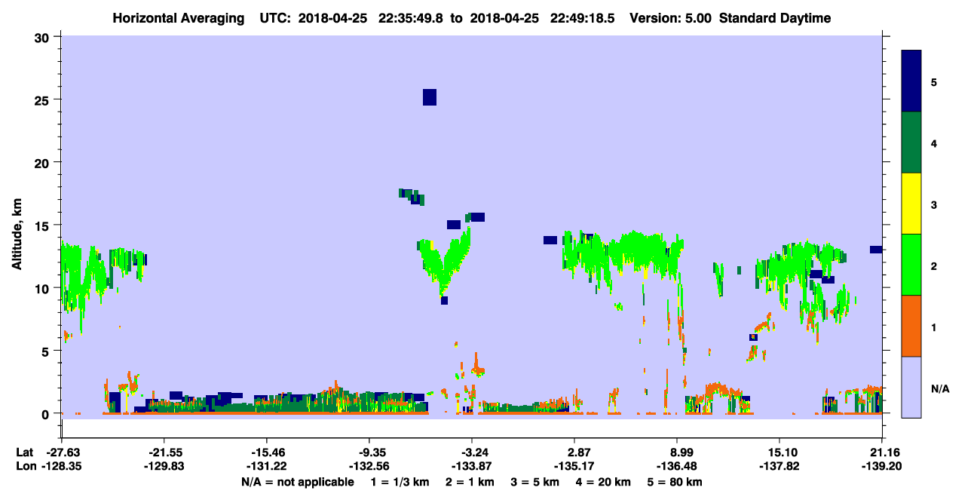This screenshot has height=503, width=980.
Task: Click the 5 km altitude tick label
Action: [47, 351]
